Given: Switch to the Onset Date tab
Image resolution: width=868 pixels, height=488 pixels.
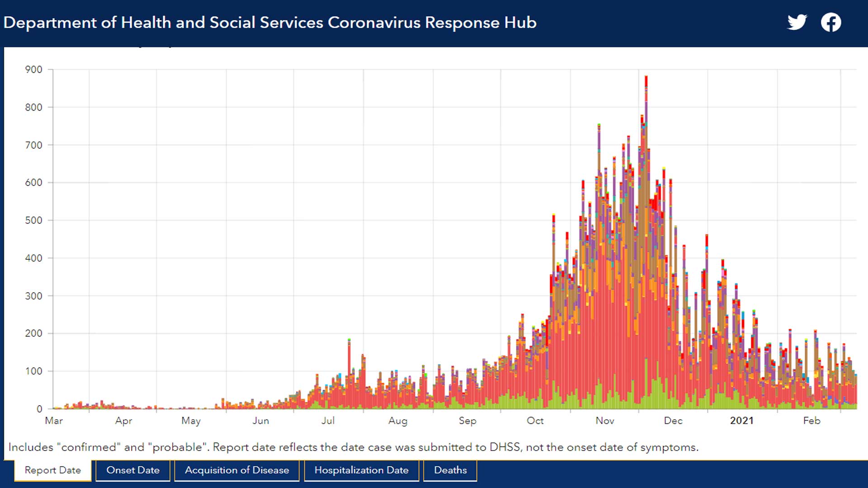Looking at the screenshot, I should pos(133,470).
